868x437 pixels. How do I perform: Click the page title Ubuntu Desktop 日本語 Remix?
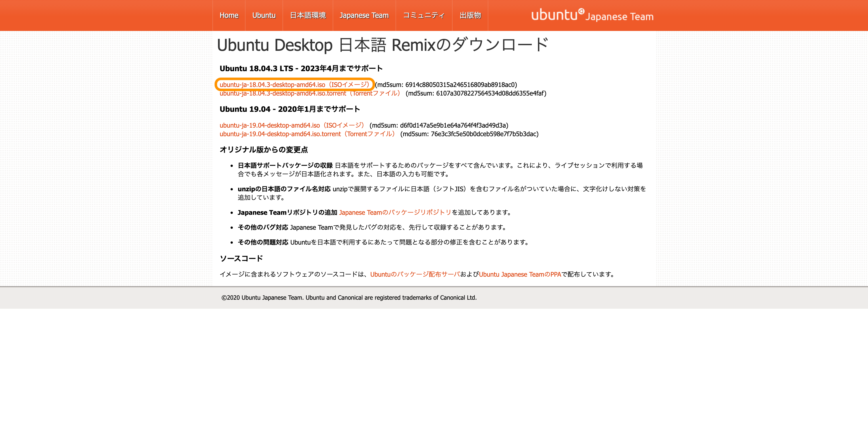(382, 45)
